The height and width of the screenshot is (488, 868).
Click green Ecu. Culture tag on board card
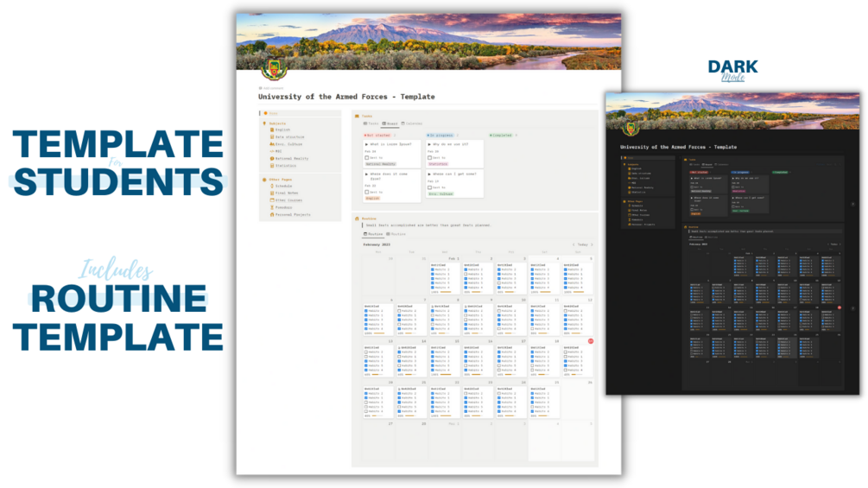[x=441, y=194]
